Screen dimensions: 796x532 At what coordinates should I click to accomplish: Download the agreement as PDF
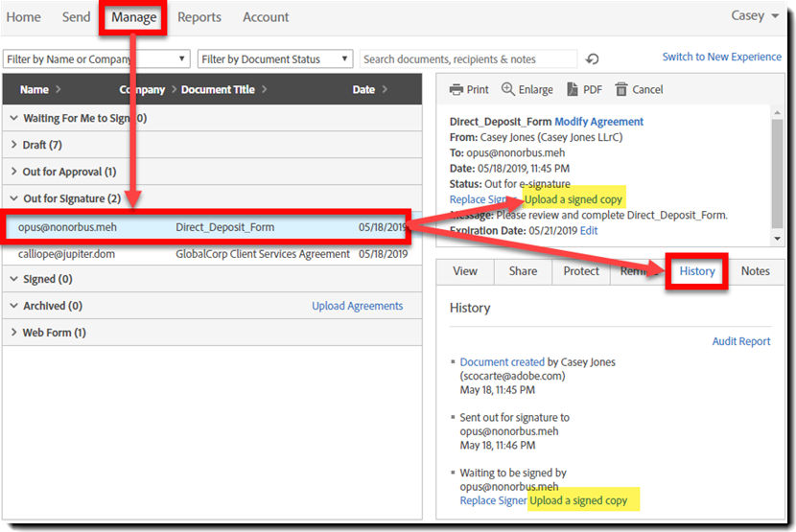[584, 89]
